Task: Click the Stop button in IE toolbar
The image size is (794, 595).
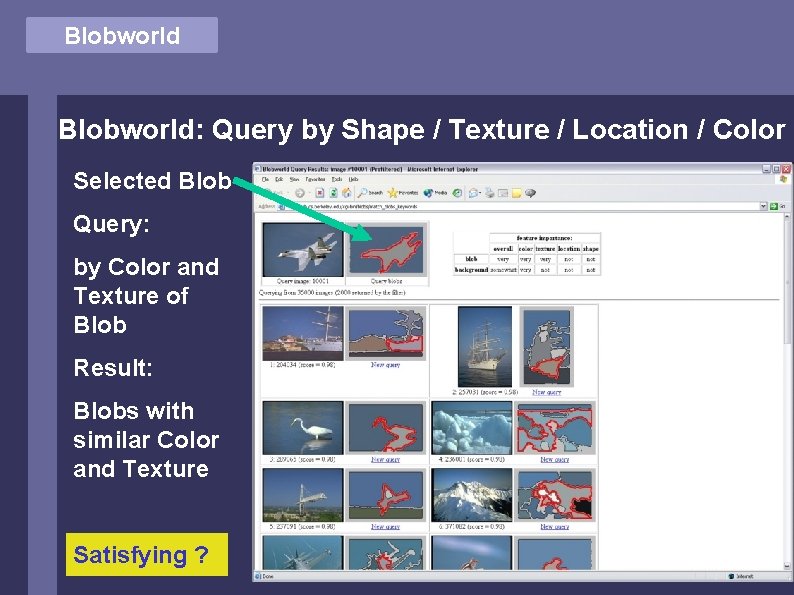Action: coord(320,193)
